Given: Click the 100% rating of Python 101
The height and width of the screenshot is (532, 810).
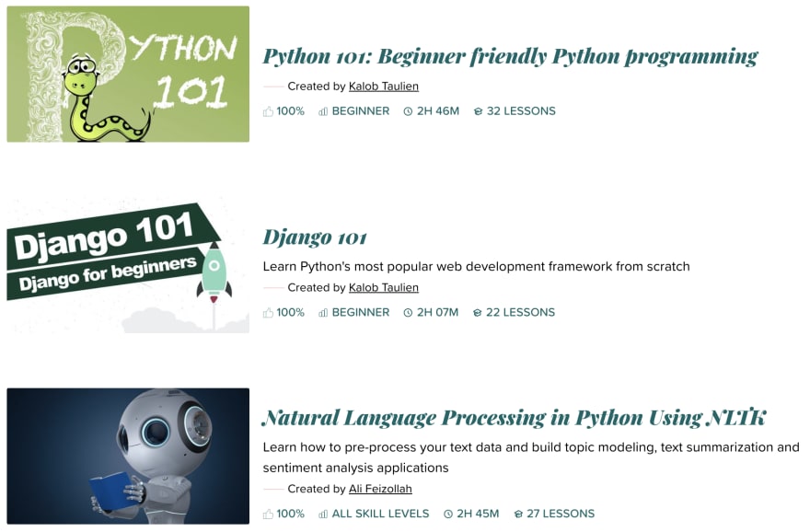Looking at the screenshot, I should [x=290, y=111].
